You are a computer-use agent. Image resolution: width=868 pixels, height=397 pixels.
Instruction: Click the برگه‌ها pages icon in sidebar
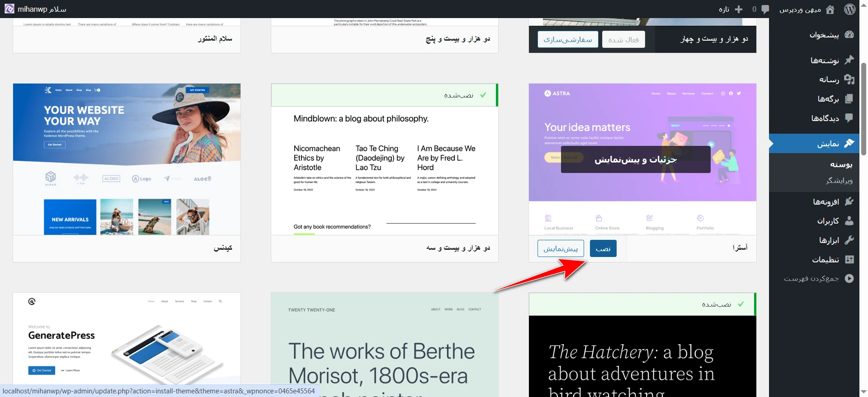coord(849,98)
